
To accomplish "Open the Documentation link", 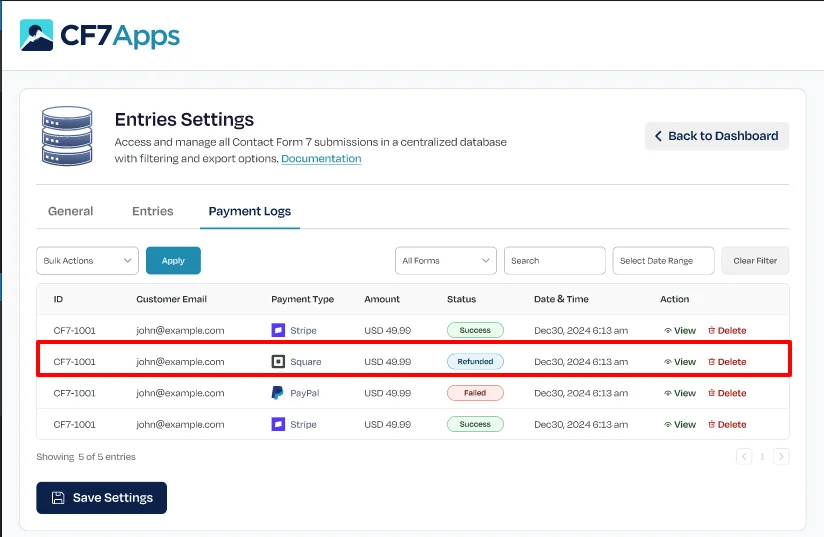I will pyautogui.click(x=321, y=159).
